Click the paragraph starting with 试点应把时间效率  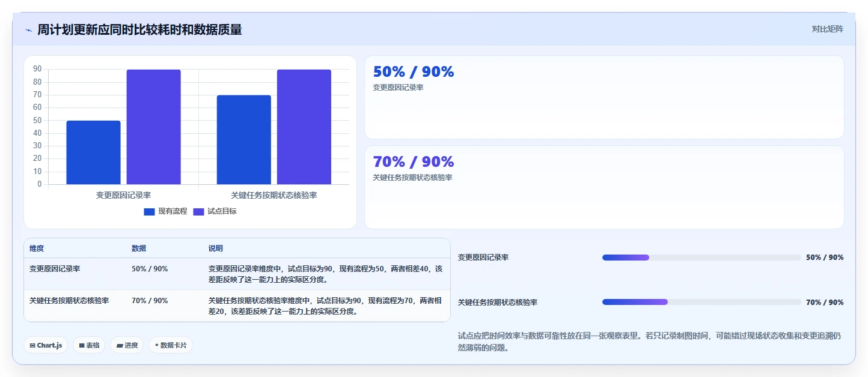point(649,342)
